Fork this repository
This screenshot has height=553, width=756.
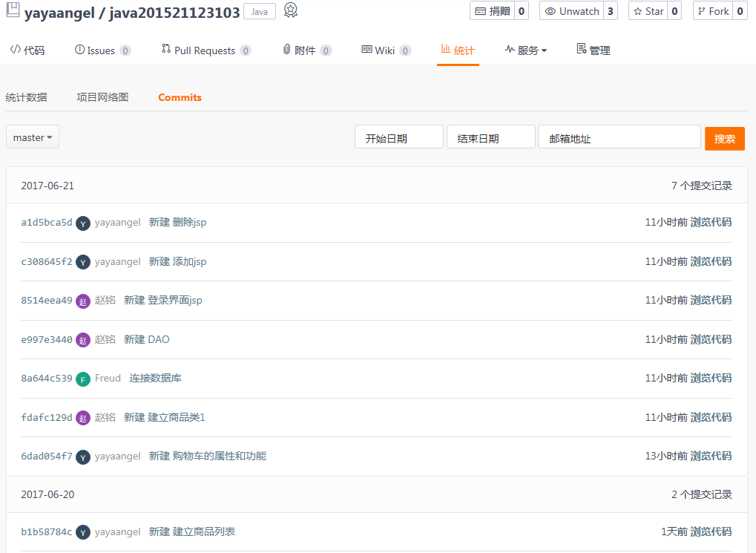coord(713,11)
